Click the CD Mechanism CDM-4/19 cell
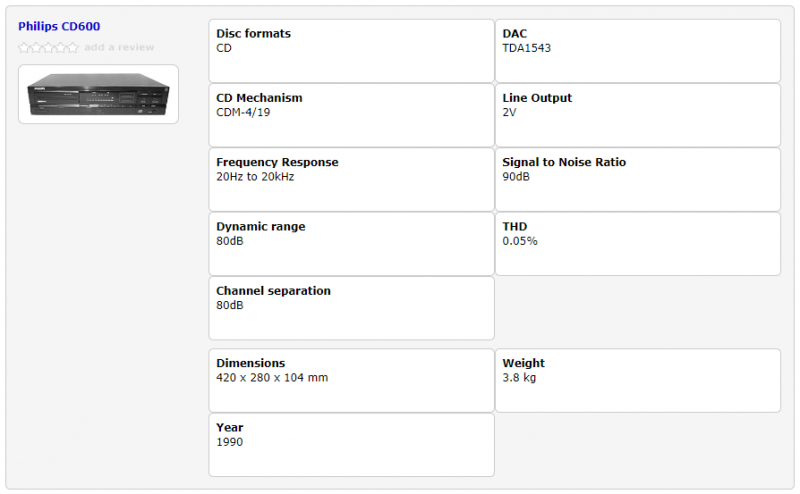 click(351, 115)
